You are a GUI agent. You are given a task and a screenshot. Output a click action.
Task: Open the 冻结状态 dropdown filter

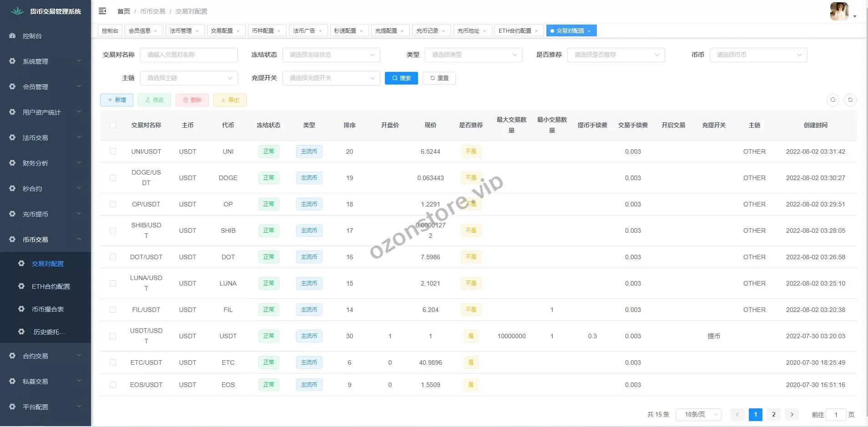(x=331, y=55)
